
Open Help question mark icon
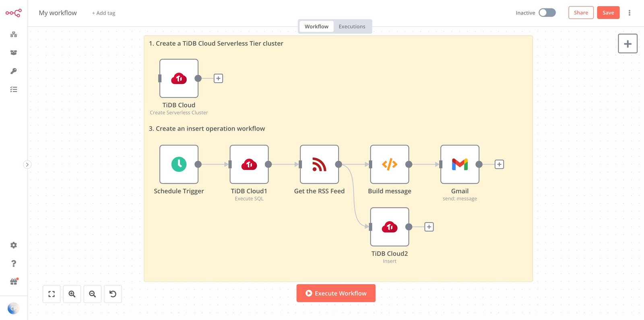[14, 263]
